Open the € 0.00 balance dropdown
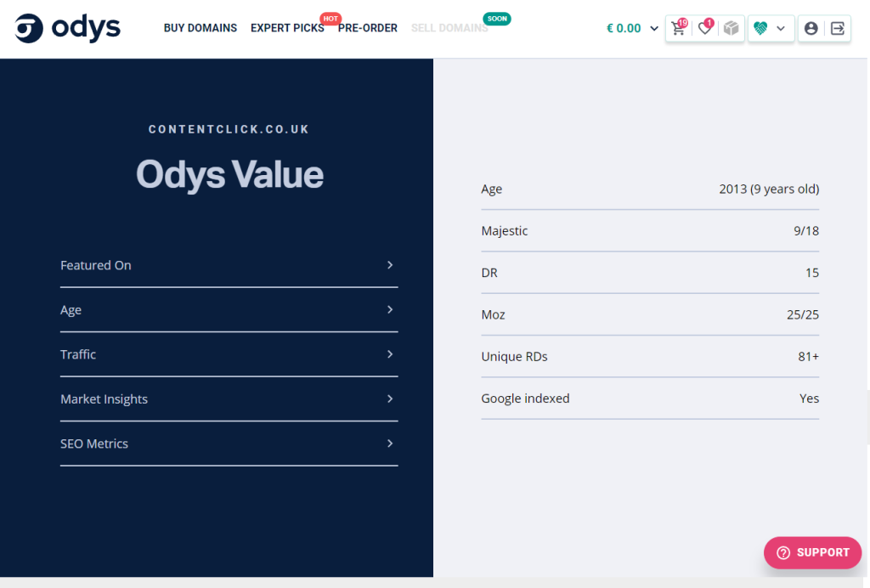The height and width of the screenshot is (588, 870). coord(632,28)
